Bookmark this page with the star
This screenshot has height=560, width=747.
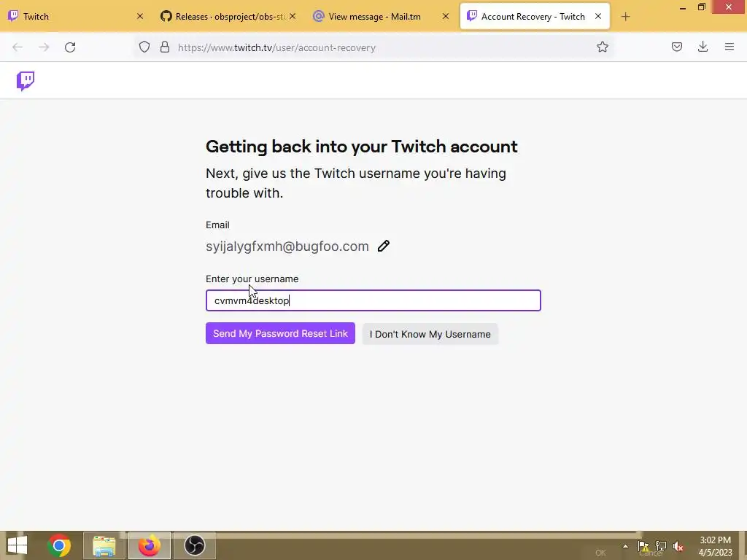tap(602, 47)
